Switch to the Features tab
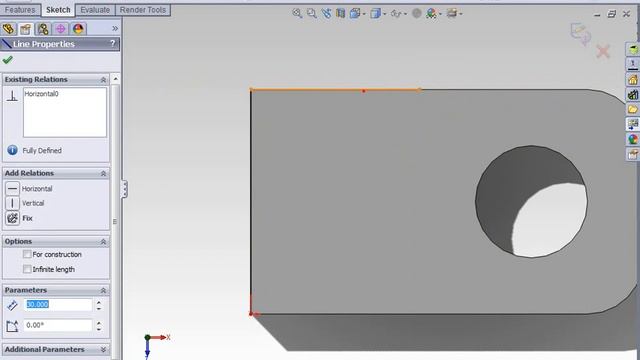This screenshot has width=640, height=360. point(20,10)
